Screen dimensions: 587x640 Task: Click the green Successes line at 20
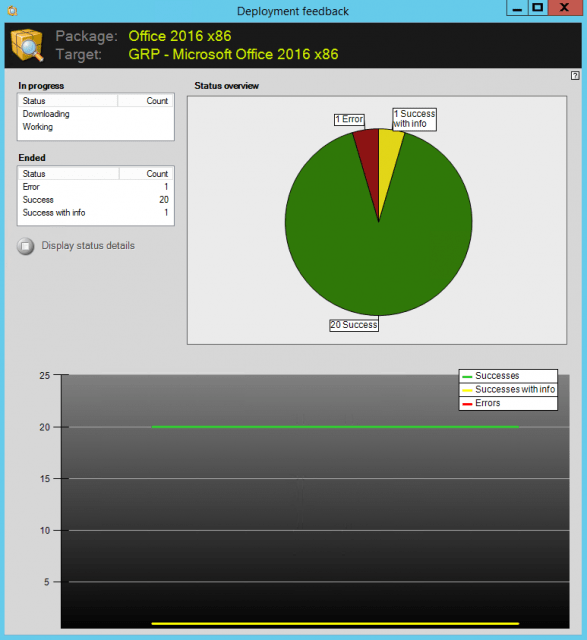335,427
